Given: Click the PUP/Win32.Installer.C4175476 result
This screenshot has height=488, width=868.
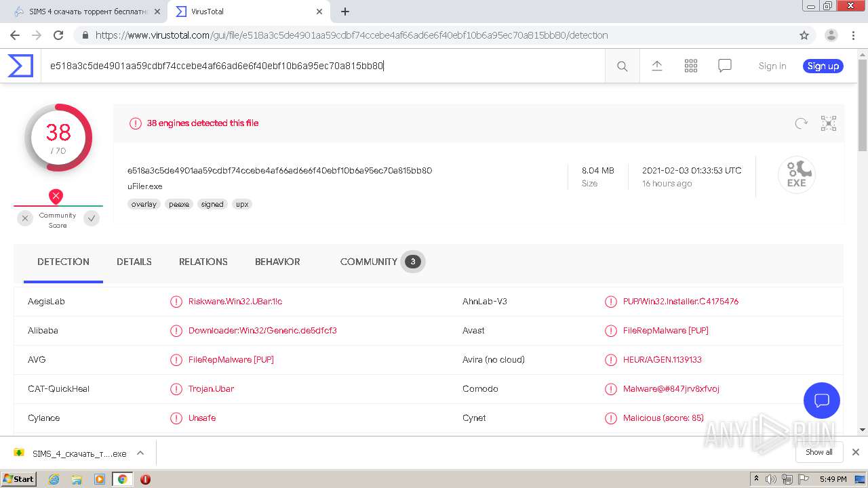Looking at the screenshot, I should [681, 302].
